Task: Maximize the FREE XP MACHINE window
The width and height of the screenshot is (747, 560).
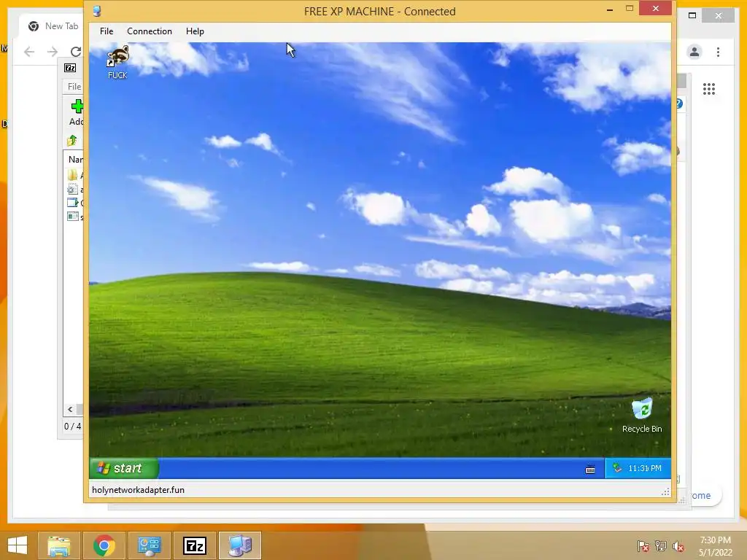Action: (x=630, y=9)
